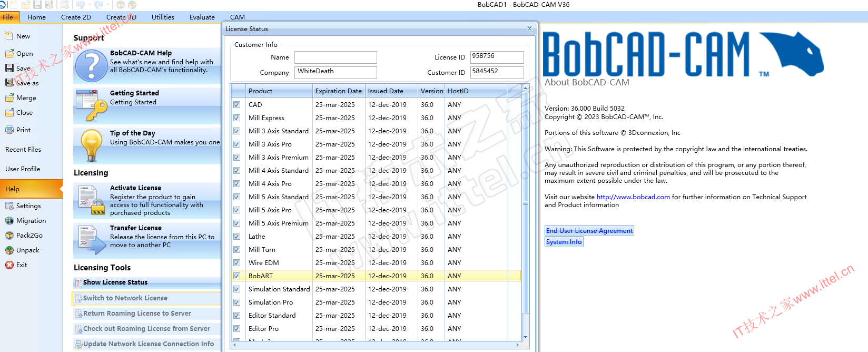Switch to the Utilities ribbon tab
The image size is (868, 352).
tap(163, 17)
